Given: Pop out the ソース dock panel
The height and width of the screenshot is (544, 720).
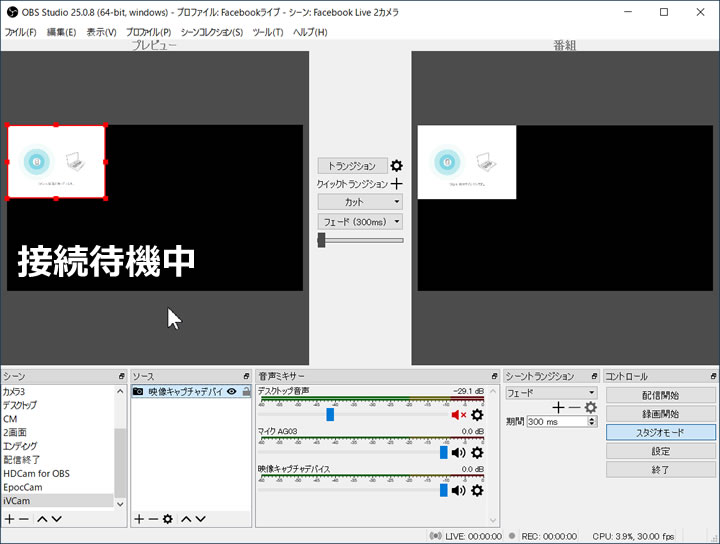Looking at the screenshot, I should 247,376.
